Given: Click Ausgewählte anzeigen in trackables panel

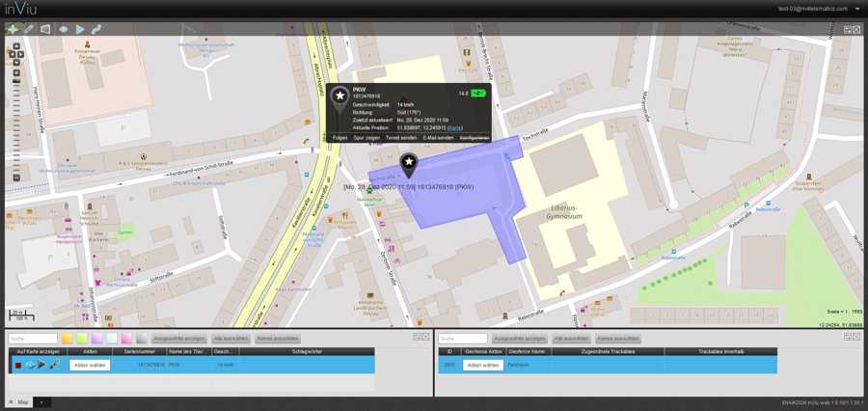Looking at the screenshot, I should coord(178,339).
